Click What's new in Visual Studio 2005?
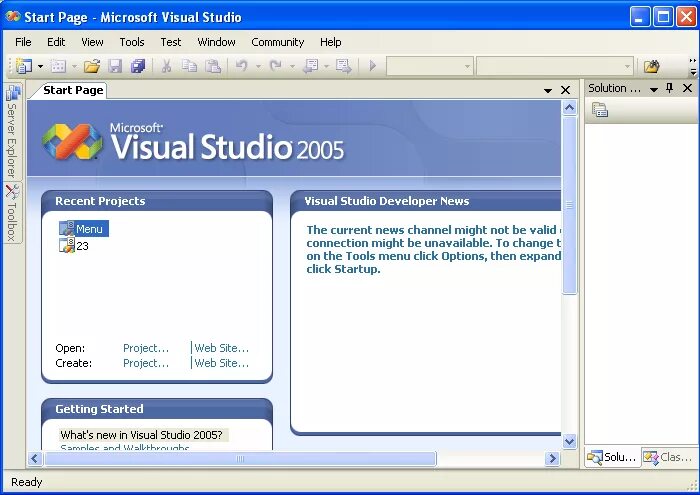This screenshot has height=495, width=700. (x=141, y=435)
